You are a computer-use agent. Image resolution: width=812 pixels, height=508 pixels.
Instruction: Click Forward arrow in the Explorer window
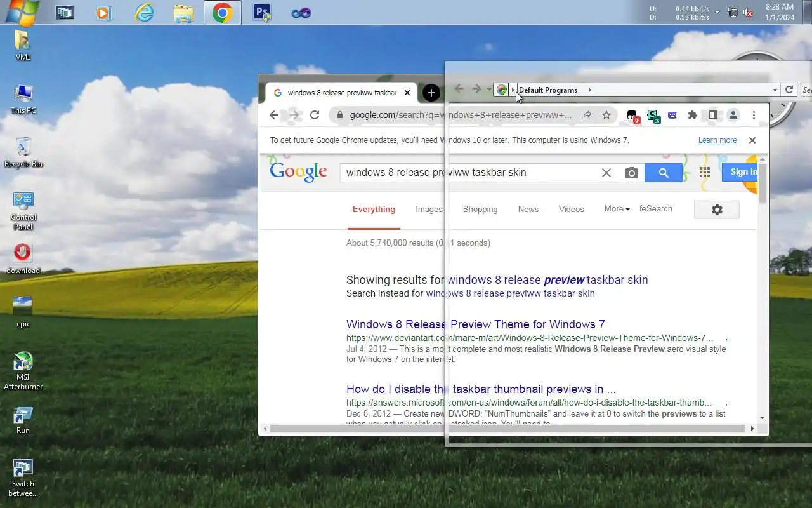click(477, 90)
